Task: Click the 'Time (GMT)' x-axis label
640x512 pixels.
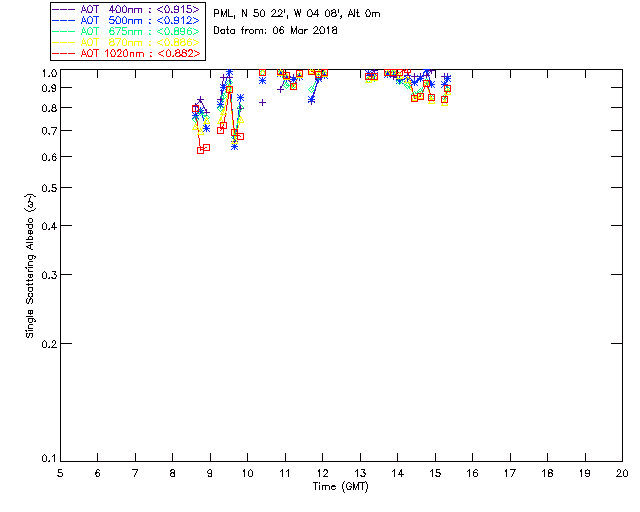Action: 340,486
